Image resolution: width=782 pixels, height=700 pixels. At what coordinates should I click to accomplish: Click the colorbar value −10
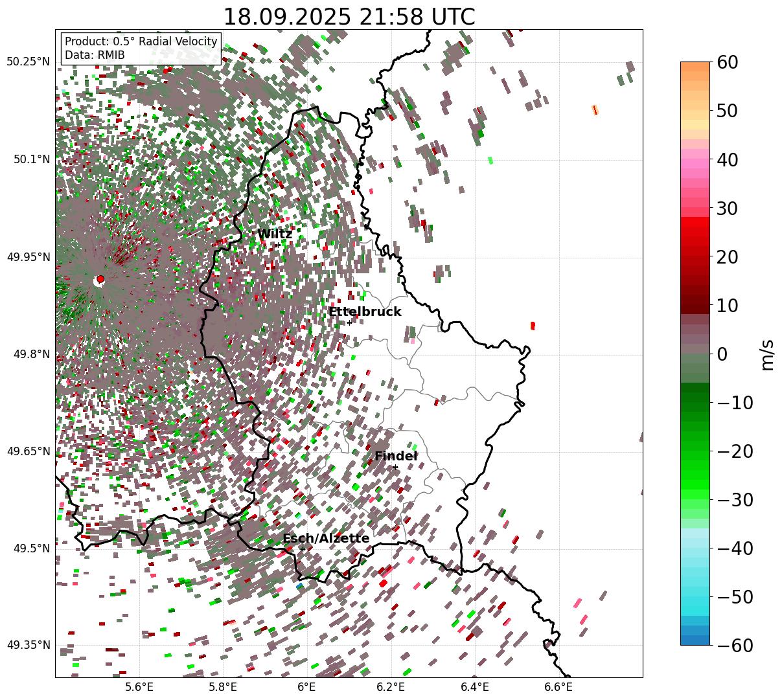735,402
